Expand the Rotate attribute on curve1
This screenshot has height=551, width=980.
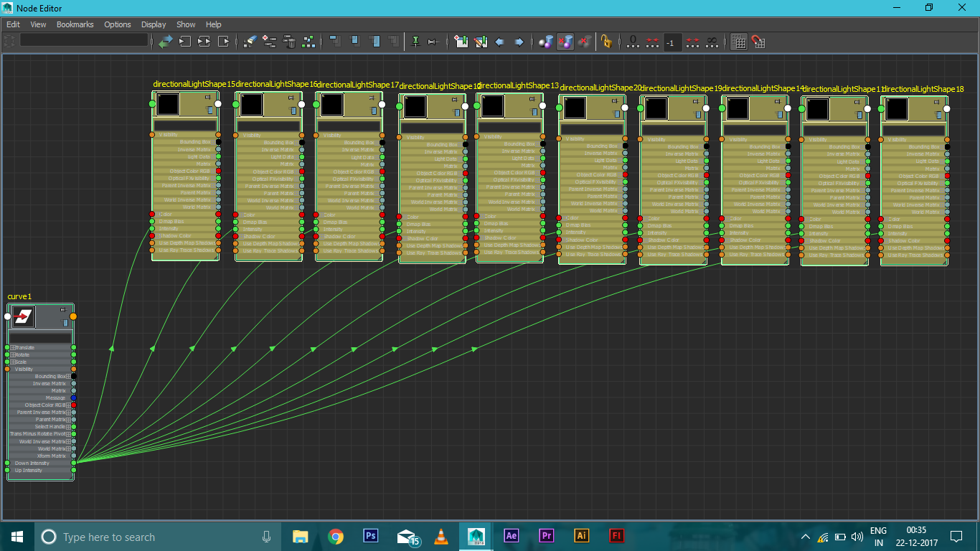[13, 355]
